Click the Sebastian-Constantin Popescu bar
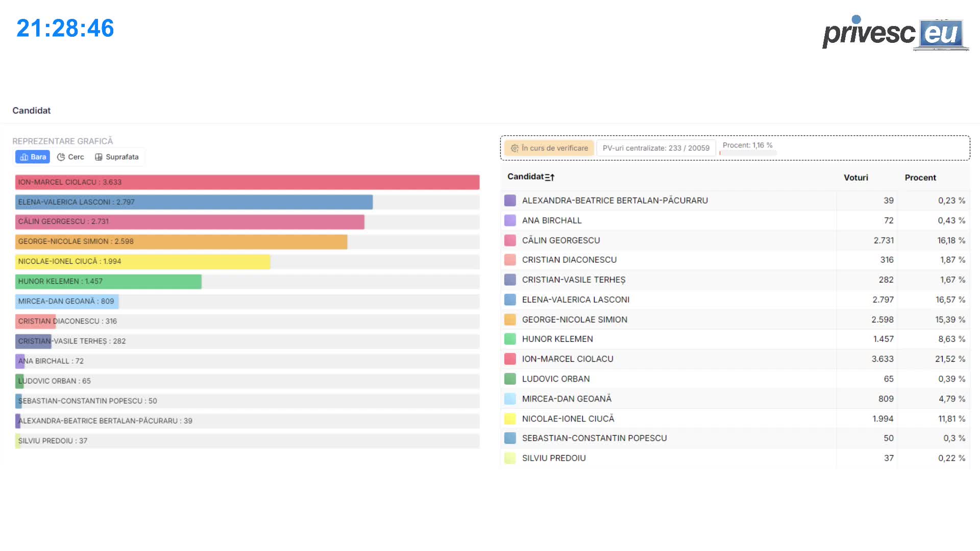 pos(18,401)
